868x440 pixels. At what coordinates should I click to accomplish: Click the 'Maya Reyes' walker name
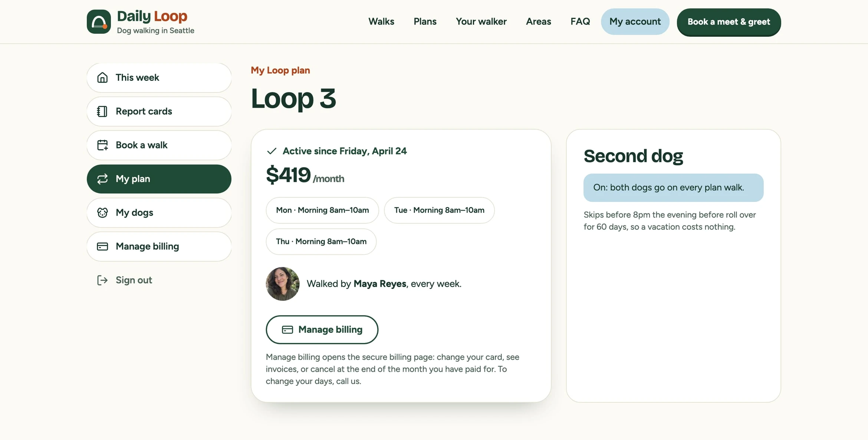(380, 284)
